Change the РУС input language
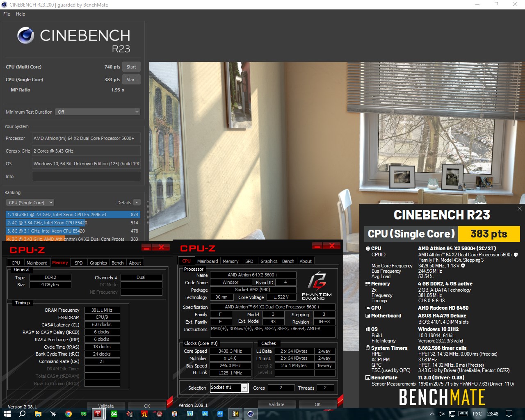525x420 pixels. pyautogui.click(x=477, y=414)
